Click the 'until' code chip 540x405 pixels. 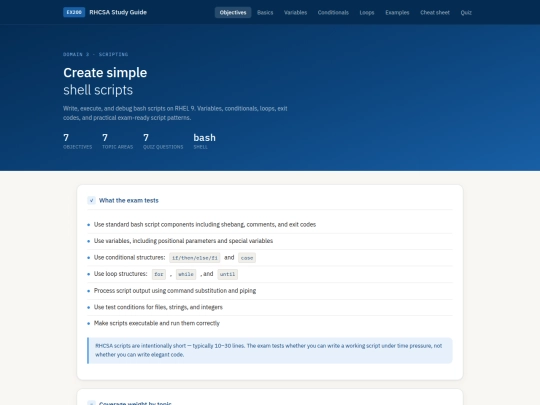click(x=227, y=274)
